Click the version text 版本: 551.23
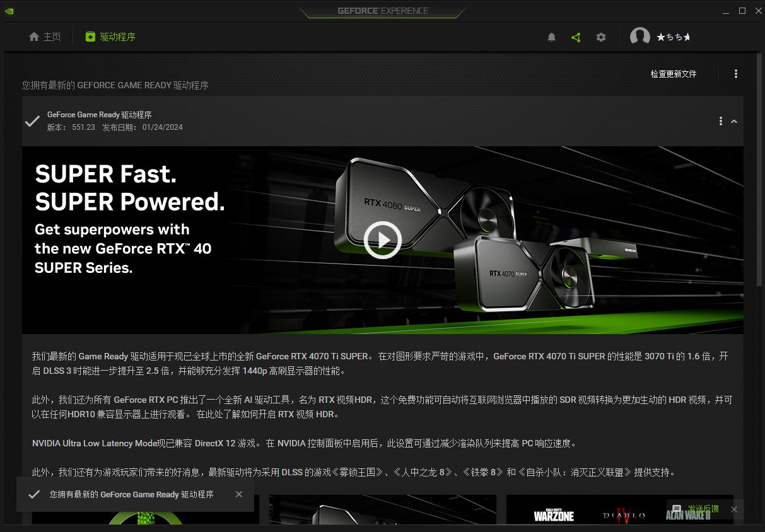Viewport: 765px width, 532px height. [x=71, y=127]
